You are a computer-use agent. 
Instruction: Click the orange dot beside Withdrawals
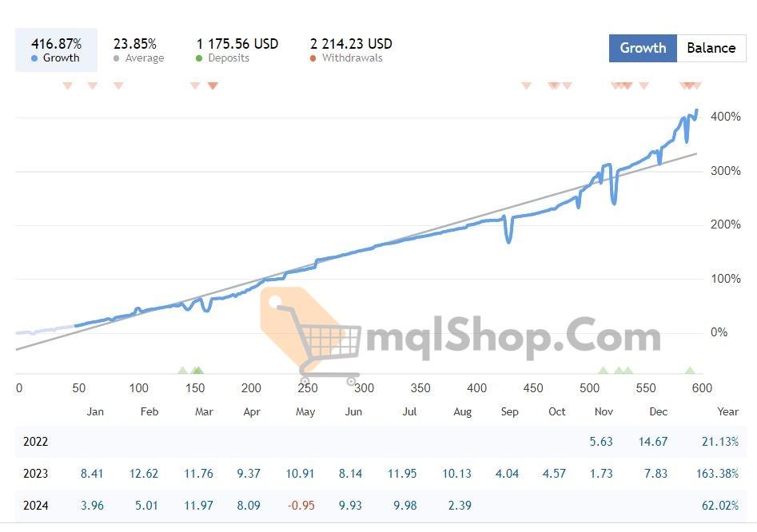pos(313,58)
